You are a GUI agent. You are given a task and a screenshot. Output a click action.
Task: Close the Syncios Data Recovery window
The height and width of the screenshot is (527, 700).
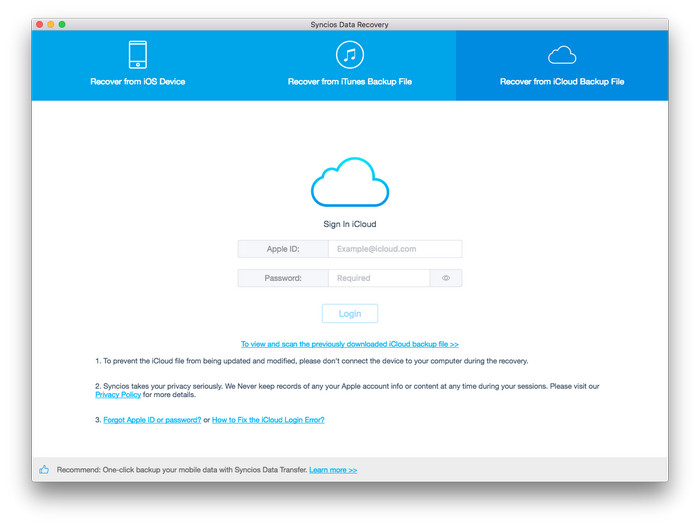tap(40, 25)
